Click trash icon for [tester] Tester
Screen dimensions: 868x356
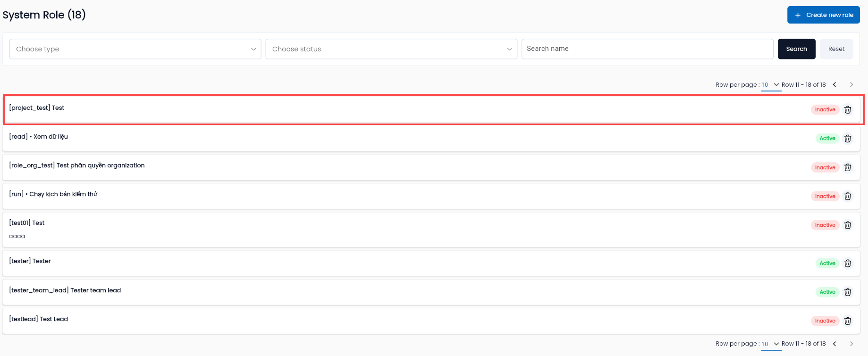[x=848, y=263]
